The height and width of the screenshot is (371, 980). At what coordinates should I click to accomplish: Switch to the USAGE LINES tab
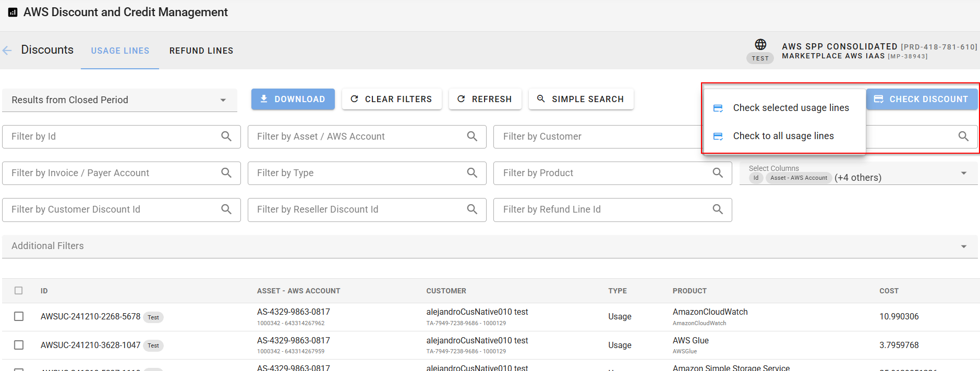coord(120,51)
